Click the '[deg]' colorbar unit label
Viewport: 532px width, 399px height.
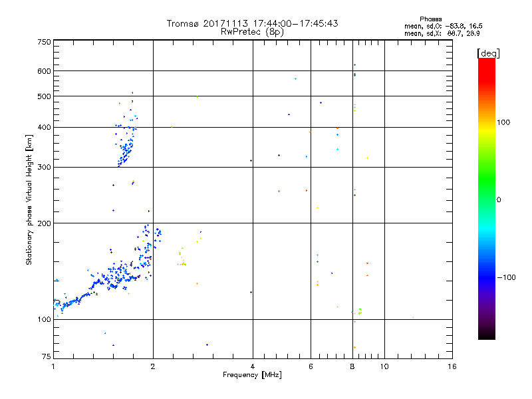pyautogui.click(x=488, y=53)
